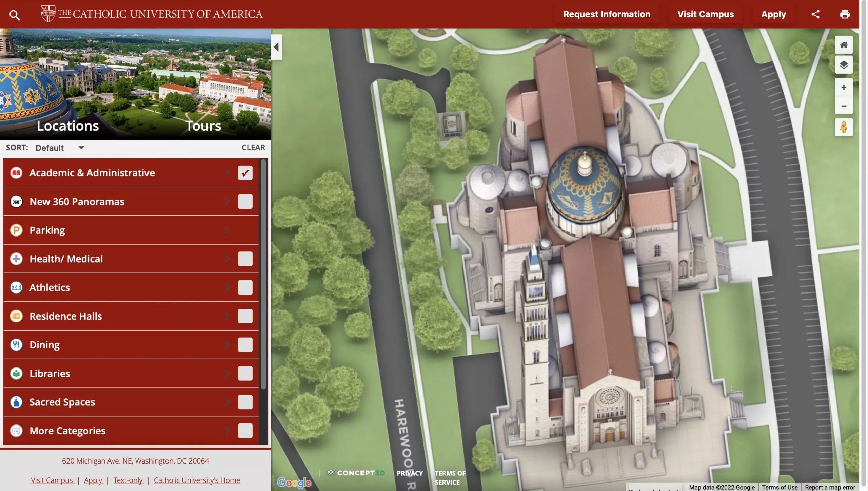The image size is (868, 491).
Task: Follow the Apply footer link
Action: click(x=94, y=480)
